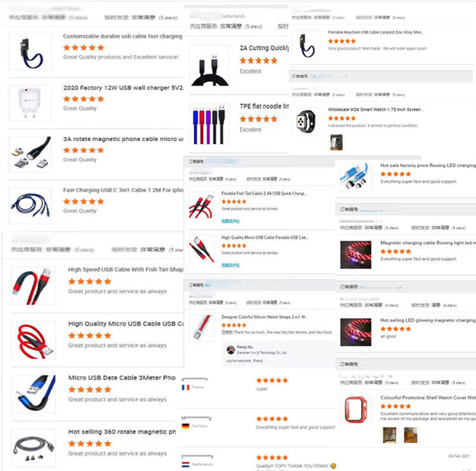Click the blue link under the Fish Tail Cable review
Image resolution: width=476 pixels, height=471 pixels.
tap(230, 221)
